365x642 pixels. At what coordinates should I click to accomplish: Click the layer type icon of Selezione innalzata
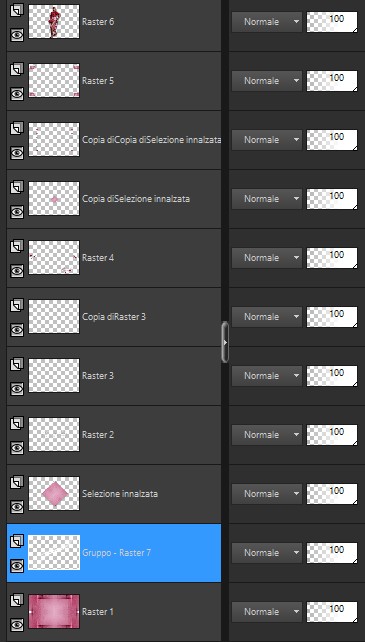[16, 482]
